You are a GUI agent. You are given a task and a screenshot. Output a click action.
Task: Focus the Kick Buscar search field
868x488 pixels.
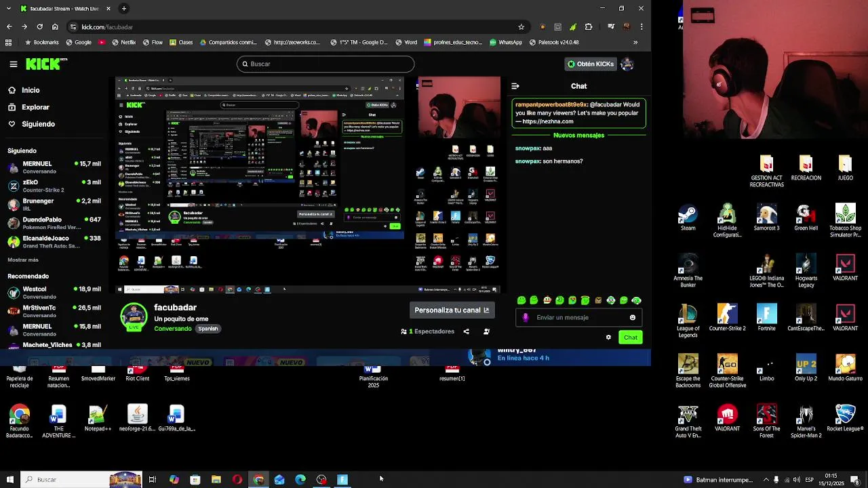tap(325, 64)
